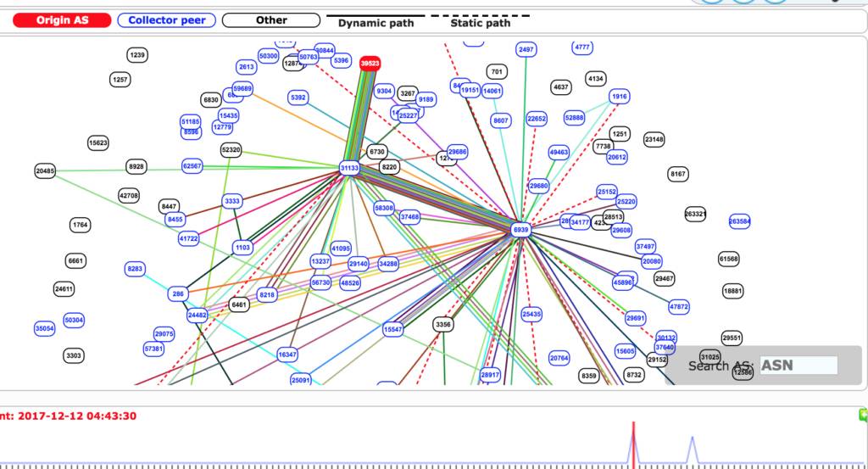Viewport: 868px width, 469px height.
Task: Select the node labeled 16347
Action: [287, 355]
